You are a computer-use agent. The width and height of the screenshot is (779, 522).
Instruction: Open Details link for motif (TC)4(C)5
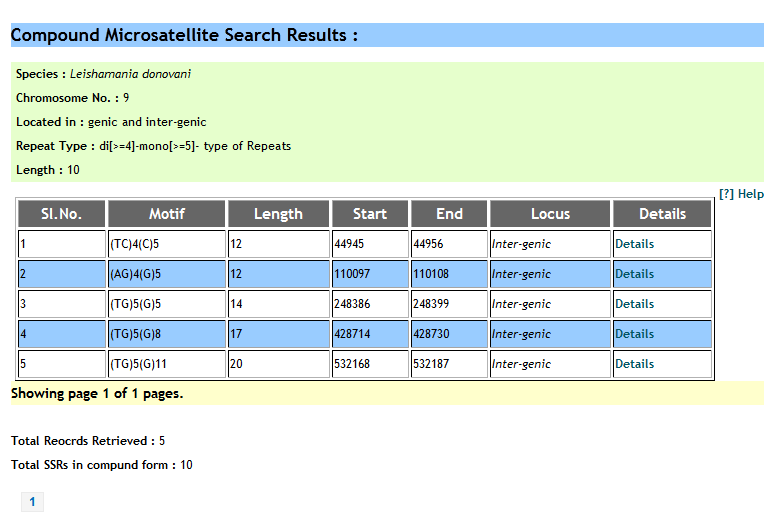point(634,244)
